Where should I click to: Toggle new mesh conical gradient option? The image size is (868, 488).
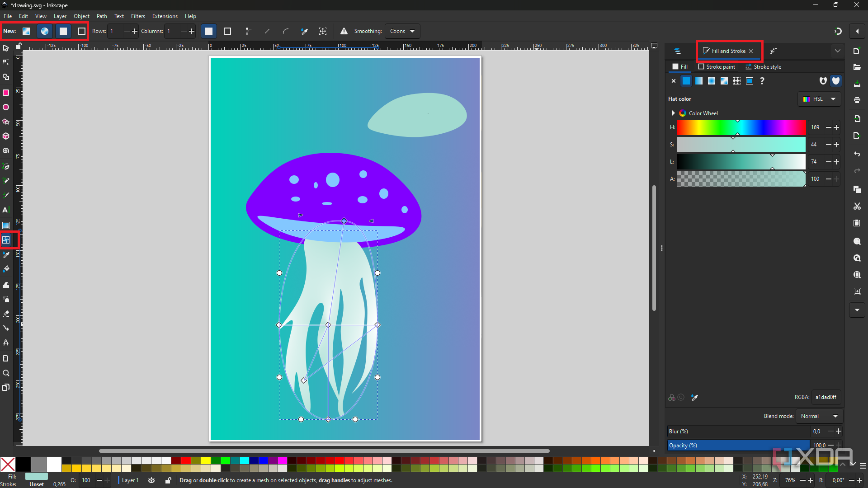pyautogui.click(x=45, y=31)
